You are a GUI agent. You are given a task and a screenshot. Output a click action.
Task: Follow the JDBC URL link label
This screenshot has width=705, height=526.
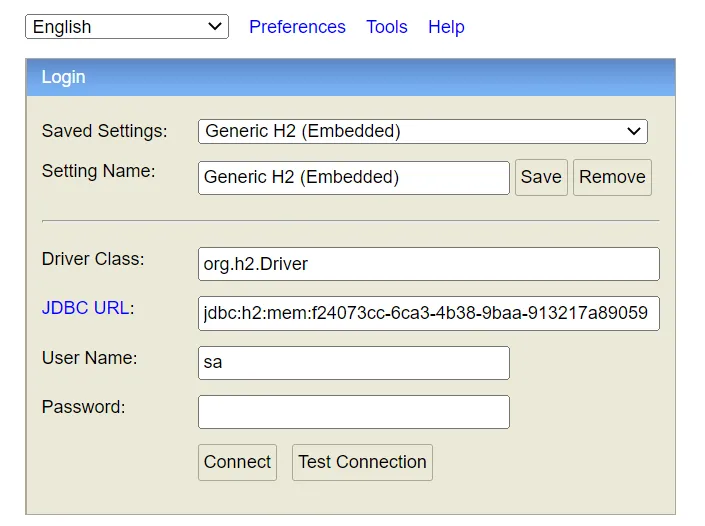pos(85,308)
